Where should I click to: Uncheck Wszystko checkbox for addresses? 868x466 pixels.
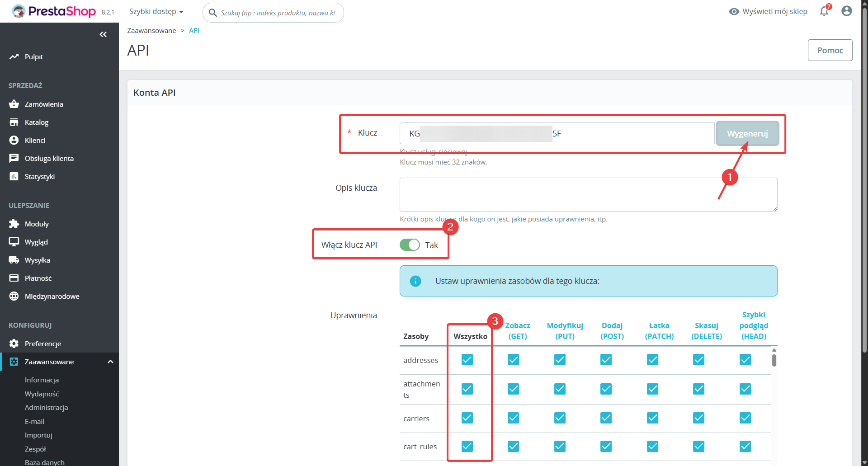[x=467, y=360]
